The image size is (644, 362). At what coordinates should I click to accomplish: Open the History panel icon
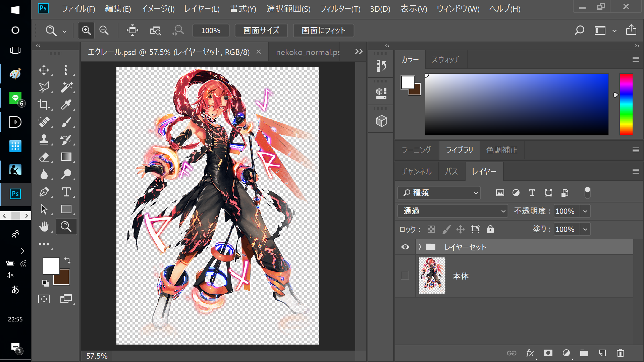(x=381, y=66)
